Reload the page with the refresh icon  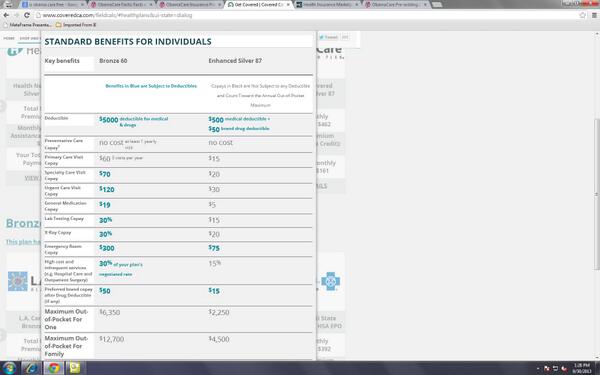click(x=27, y=15)
